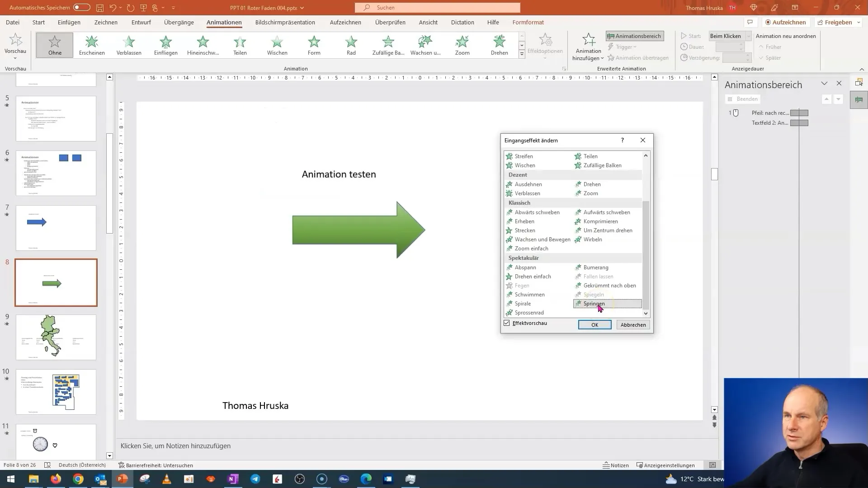The height and width of the screenshot is (488, 868).
Task: Apply the Rad animation effect
Action: 351,45
